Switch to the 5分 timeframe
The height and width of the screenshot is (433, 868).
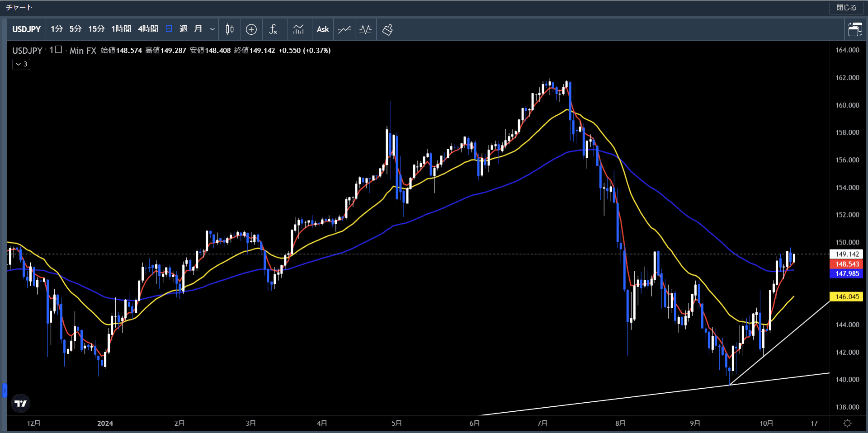pos(75,29)
